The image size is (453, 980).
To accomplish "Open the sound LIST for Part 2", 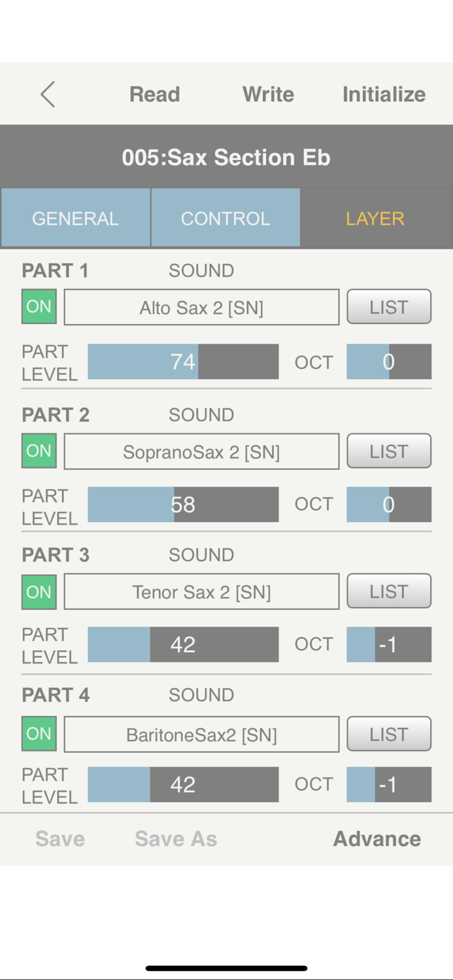I will (x=389, y=451).
